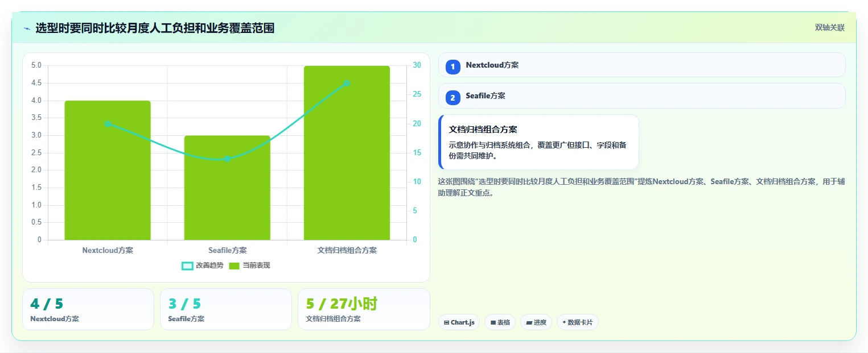Click the green bar for Seafile方案

pyautogui.click(x=227, y=188)
